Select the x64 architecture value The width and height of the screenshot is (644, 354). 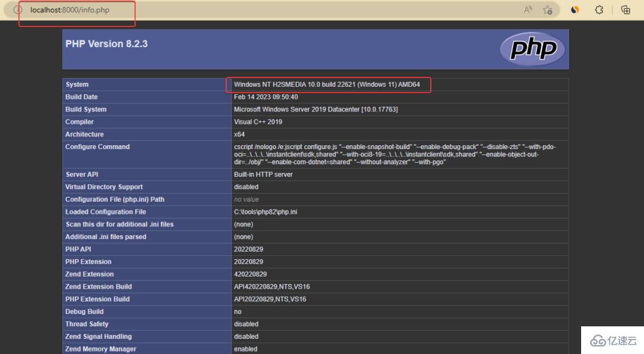(239, 135)
